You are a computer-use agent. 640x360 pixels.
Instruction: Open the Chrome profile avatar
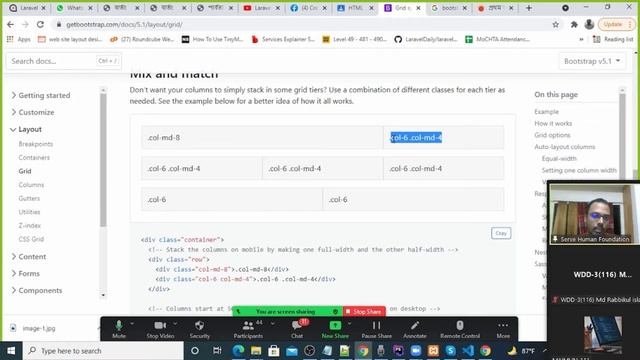[589, 24]
